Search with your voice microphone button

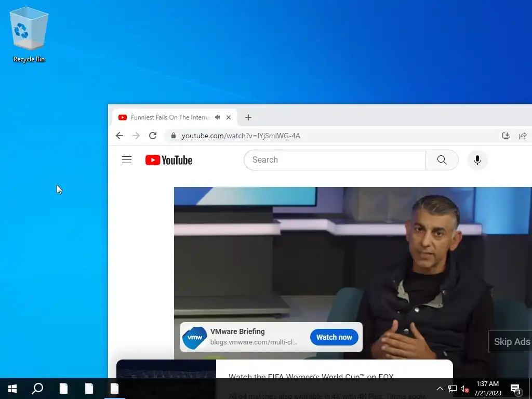click(477, 160)
